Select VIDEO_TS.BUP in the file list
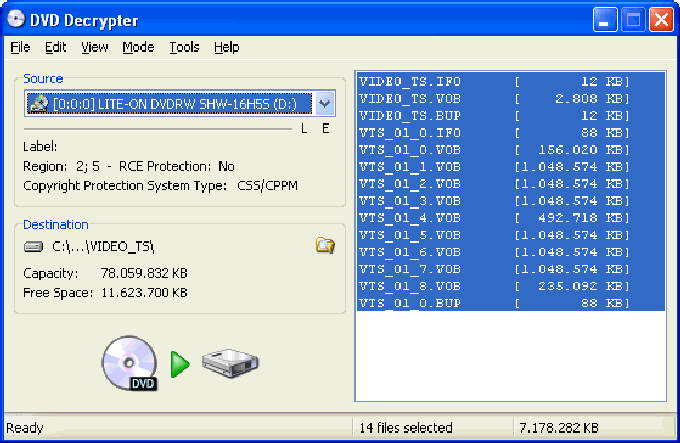 (x=511, y=116)
